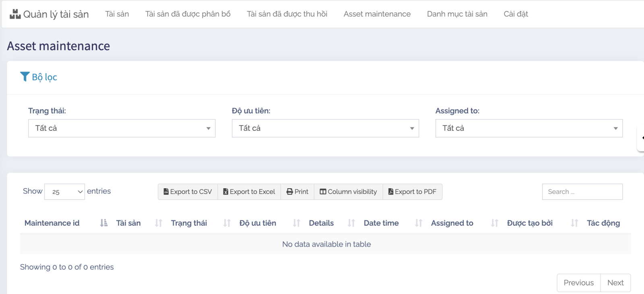Export table with Export to CSV button
This screenshot has width=644, height=294.
(188, 192)
